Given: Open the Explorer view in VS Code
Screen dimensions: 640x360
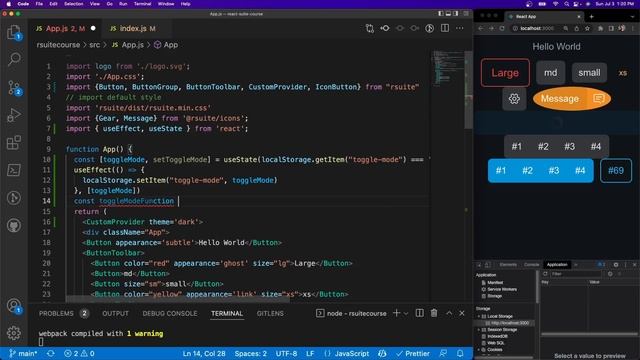Looking at the screenshot, I should (14, 32).
